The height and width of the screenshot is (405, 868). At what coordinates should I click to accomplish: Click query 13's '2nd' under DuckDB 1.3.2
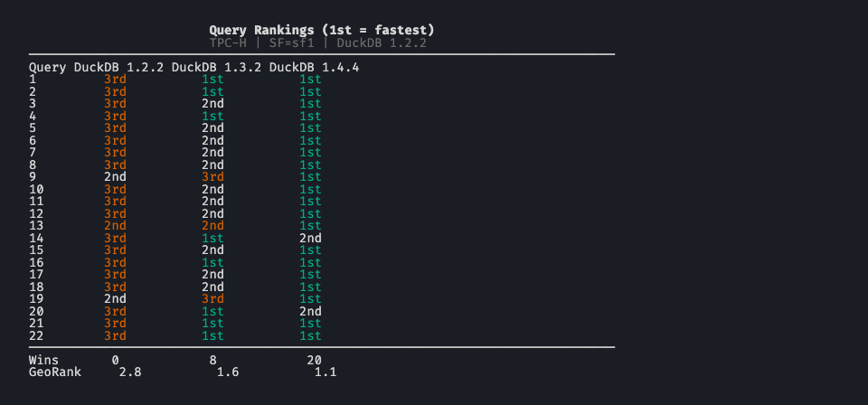(212, 226)
